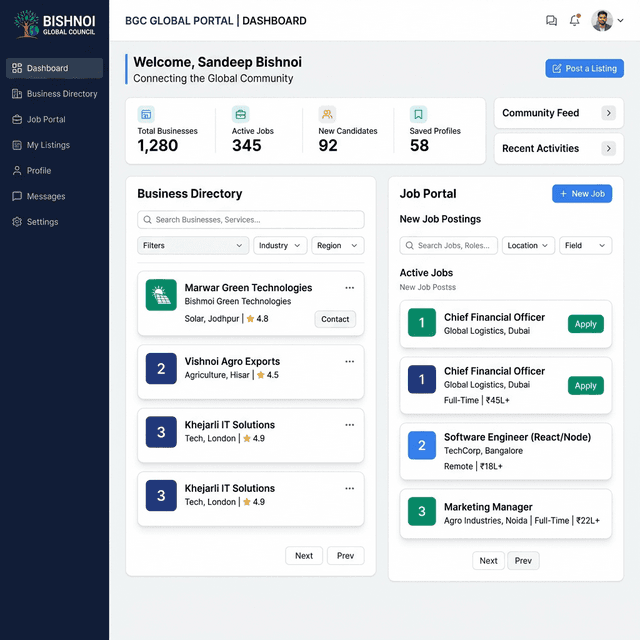Click the Bishnoi Global Council logo
640x640 pixels.
point(55,24)
